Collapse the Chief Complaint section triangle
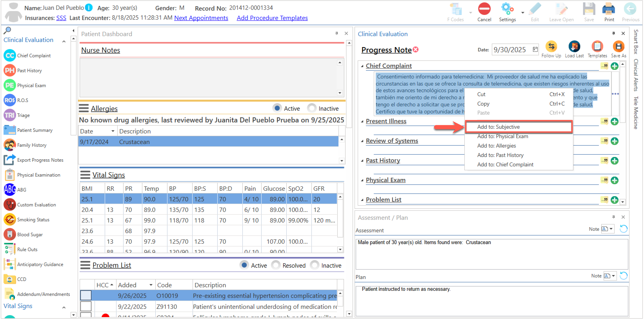The height and width of the screenshot is (321, 644). (362, 66)
